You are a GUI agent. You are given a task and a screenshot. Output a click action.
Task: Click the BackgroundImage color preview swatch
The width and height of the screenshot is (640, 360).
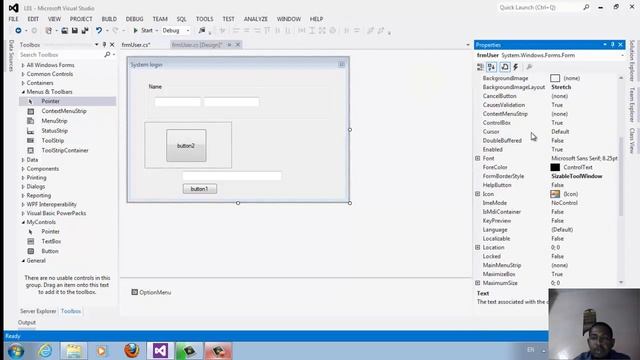pos(555,78)
